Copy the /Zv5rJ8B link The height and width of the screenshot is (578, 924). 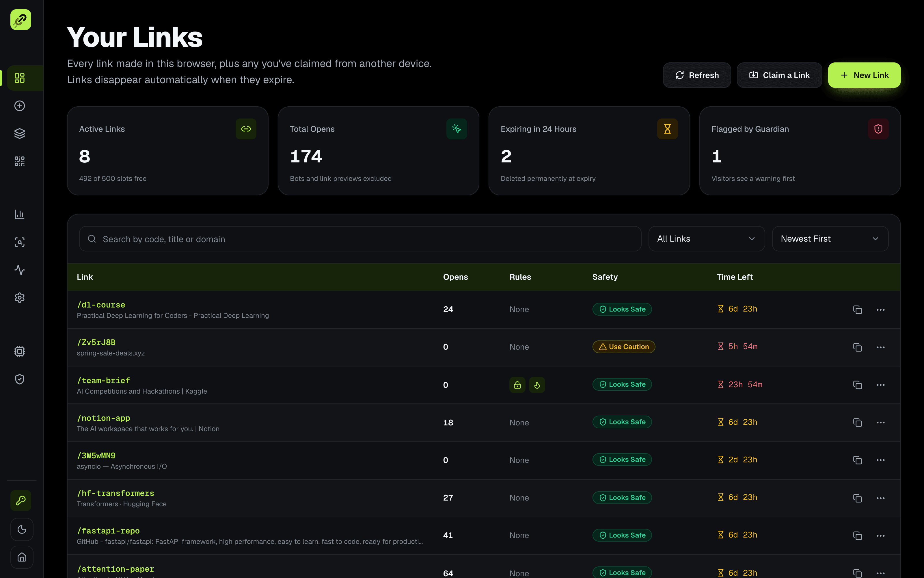(858, 347)
